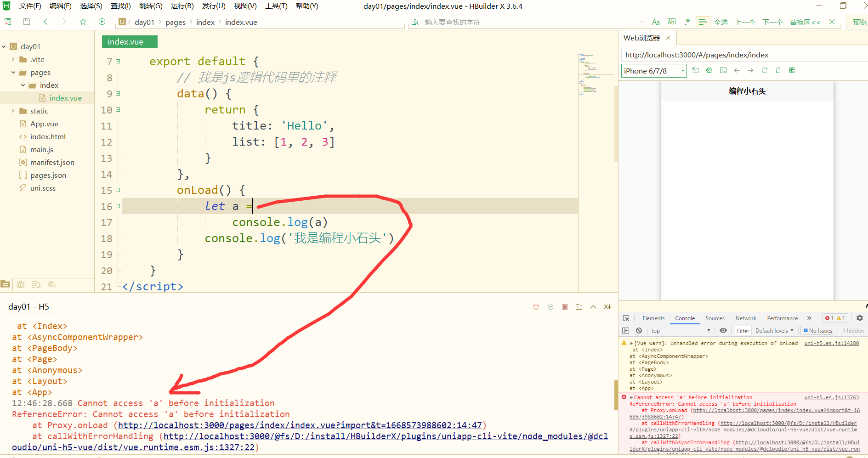The image size is (868, 458).
Task: Fold code at line 7 marker
Action: [118, 61]
